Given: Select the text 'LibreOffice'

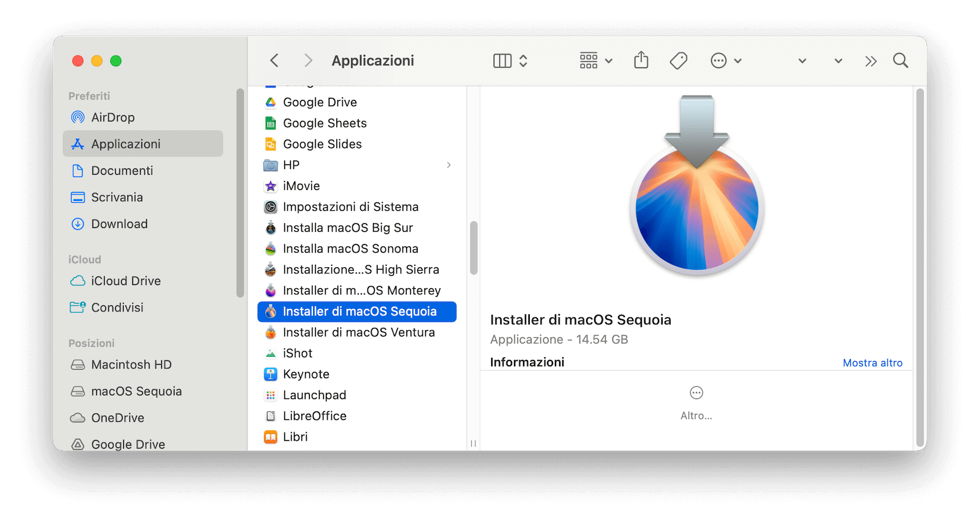Looking at the screenshot, I should point(315,416).
